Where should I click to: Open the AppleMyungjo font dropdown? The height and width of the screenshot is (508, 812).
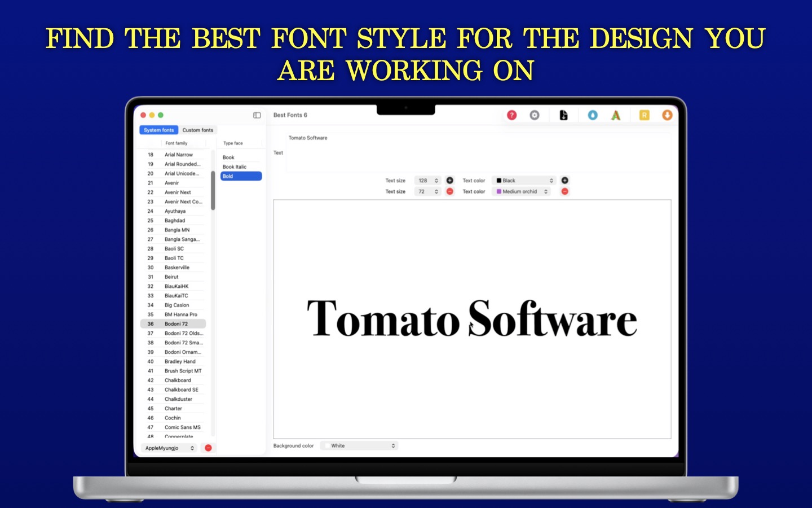[x=169, y=448]
